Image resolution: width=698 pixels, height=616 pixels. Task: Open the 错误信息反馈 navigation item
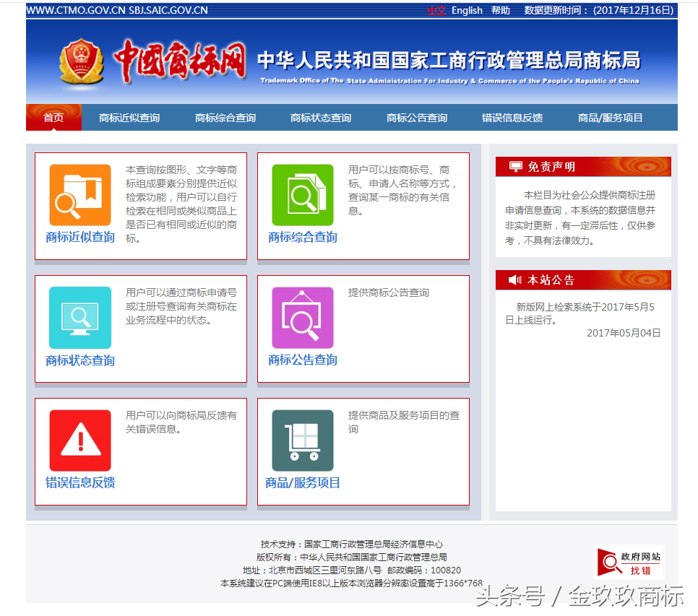point(513,117)
